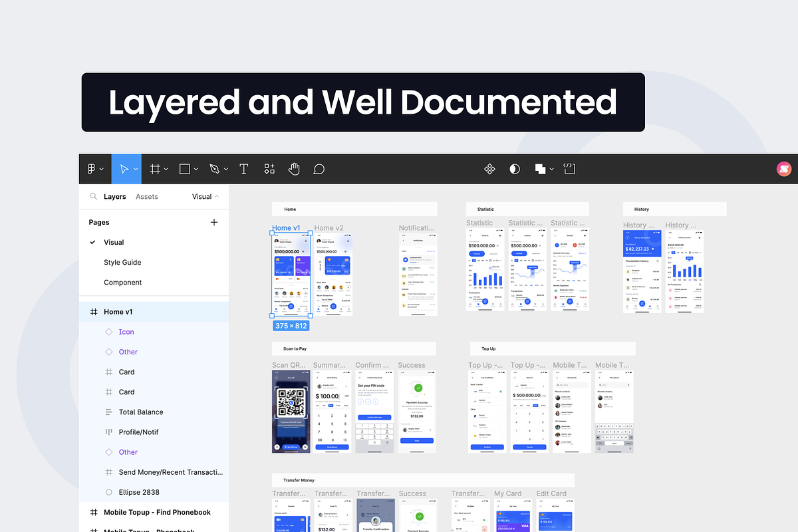Screen dimensions: 798x532
Task: Toggle the mask contrast icon
Action: pyautogui.click(x=515, y=169)
